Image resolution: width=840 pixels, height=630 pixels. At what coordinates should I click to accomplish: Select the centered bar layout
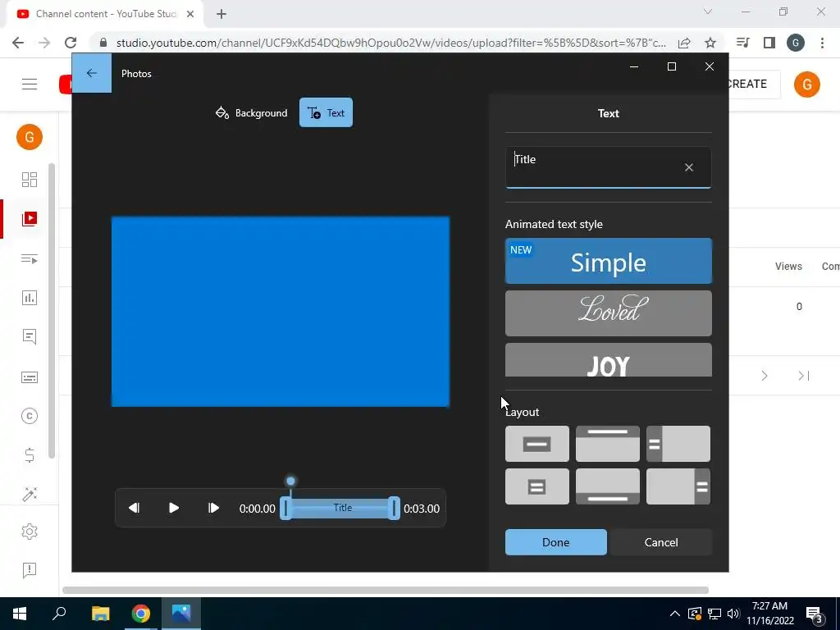(536, 444)
